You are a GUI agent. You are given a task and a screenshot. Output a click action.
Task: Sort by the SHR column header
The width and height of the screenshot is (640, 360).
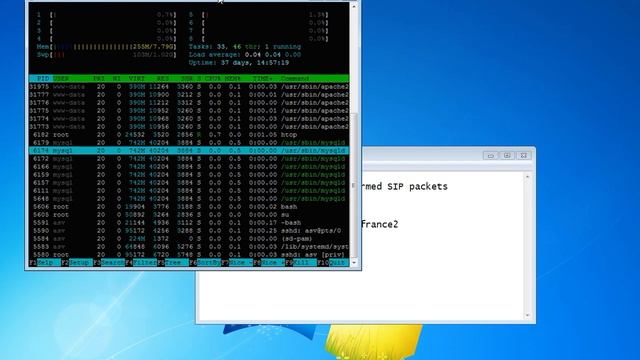pyautogui.click(x=187, y=78)
